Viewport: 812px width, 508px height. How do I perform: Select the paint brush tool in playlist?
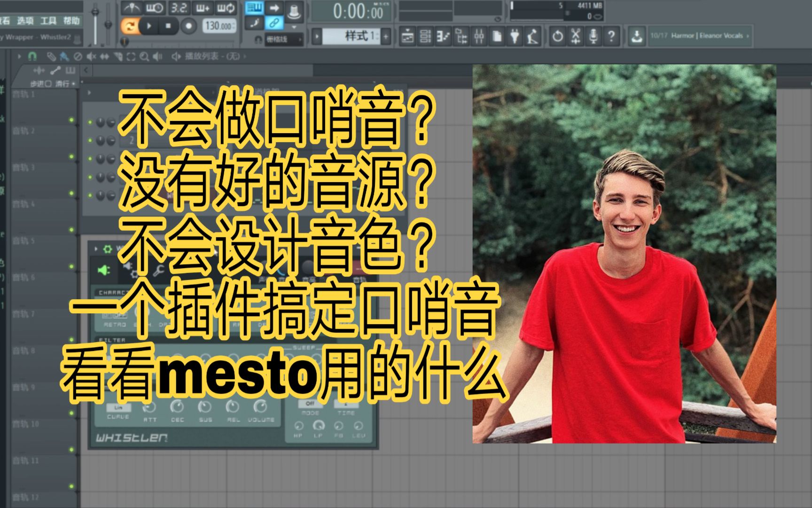(x=64, y=56)
